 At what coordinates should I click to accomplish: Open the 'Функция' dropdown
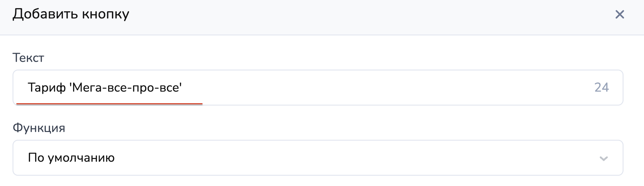(318, 158)
